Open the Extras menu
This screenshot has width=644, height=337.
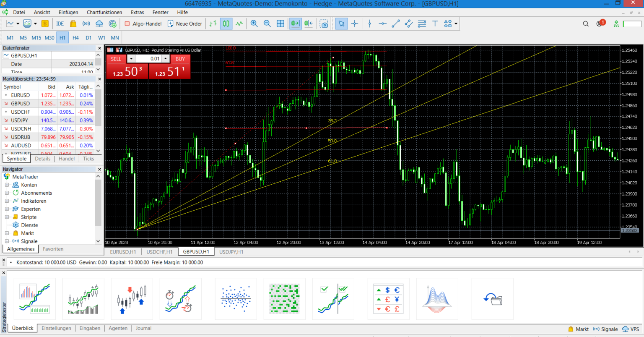[137, 12]
